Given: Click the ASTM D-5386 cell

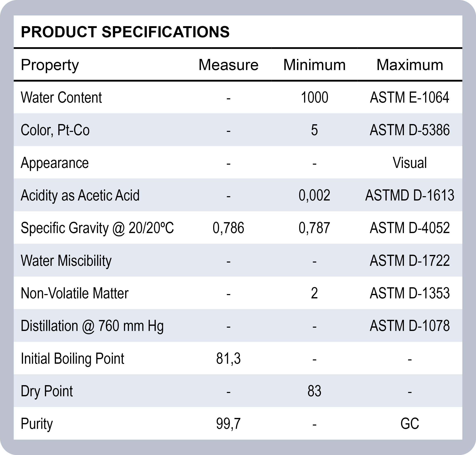Looking at the screenshot, I should (410, 130).
